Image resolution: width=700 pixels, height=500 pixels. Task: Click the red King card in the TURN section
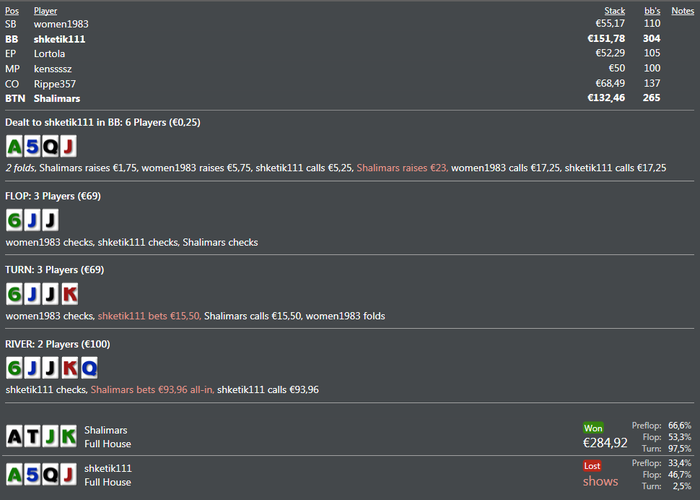[x=69, y=294]
